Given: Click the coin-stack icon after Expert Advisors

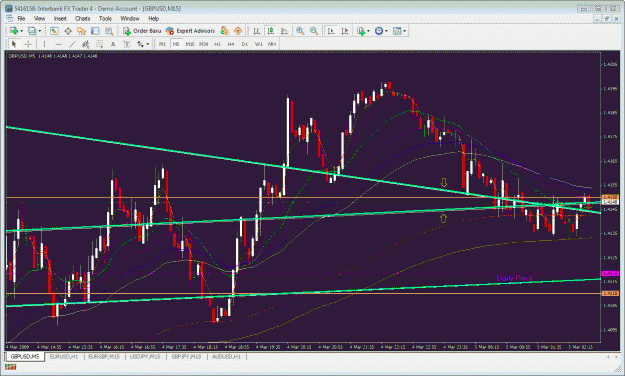Looking at the screenshot, I should tap(224, 31).
